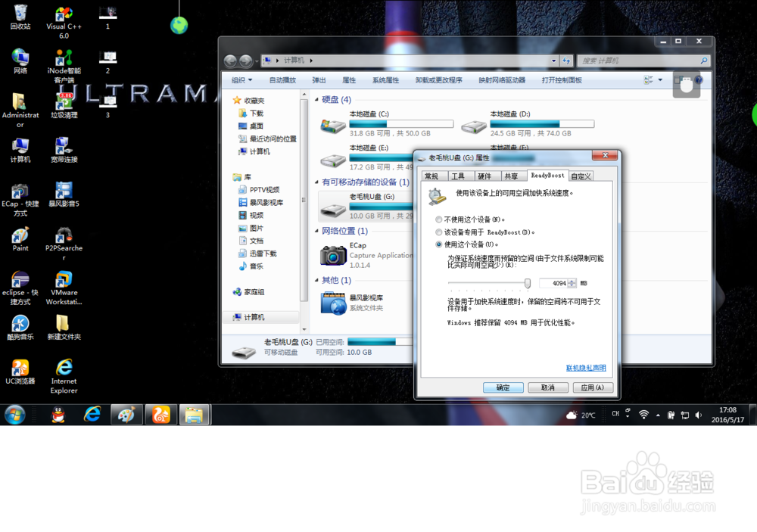The image size is (757, 532).
Task: Click the ReadyBoost space slider handle
Action: pos(528,283)
